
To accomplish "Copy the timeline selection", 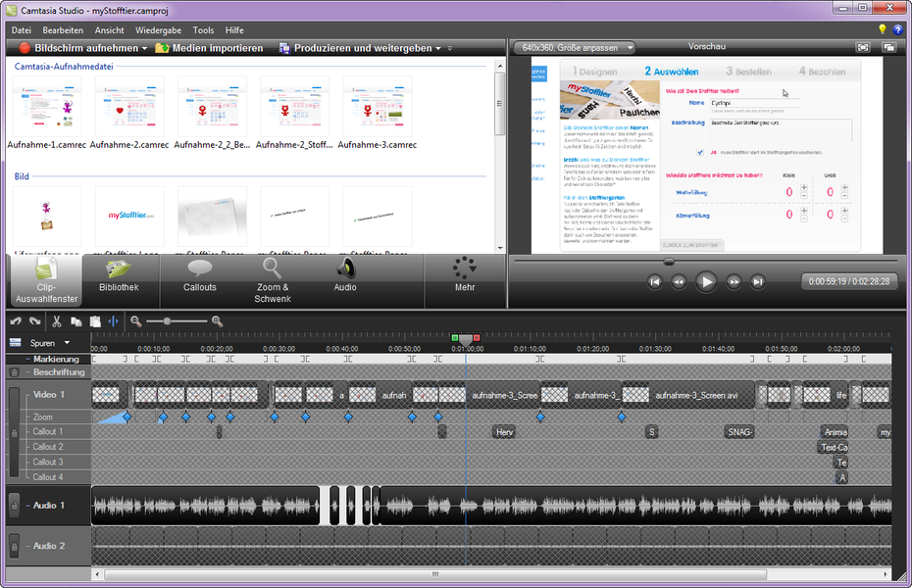I will [76, 320].
